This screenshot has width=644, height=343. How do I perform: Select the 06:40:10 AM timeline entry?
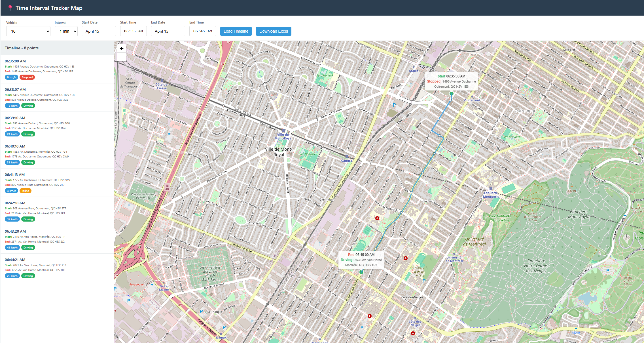(x=57, y=154)
